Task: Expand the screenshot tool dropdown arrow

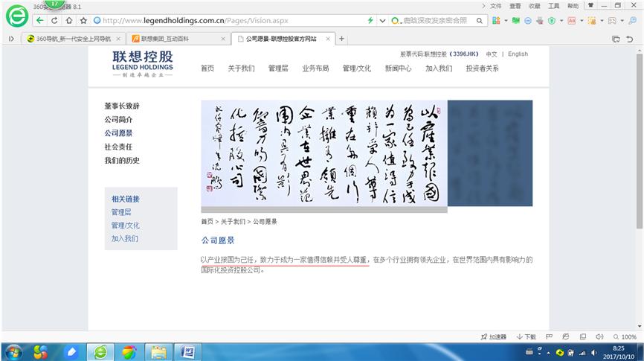Action: point(602,21)
